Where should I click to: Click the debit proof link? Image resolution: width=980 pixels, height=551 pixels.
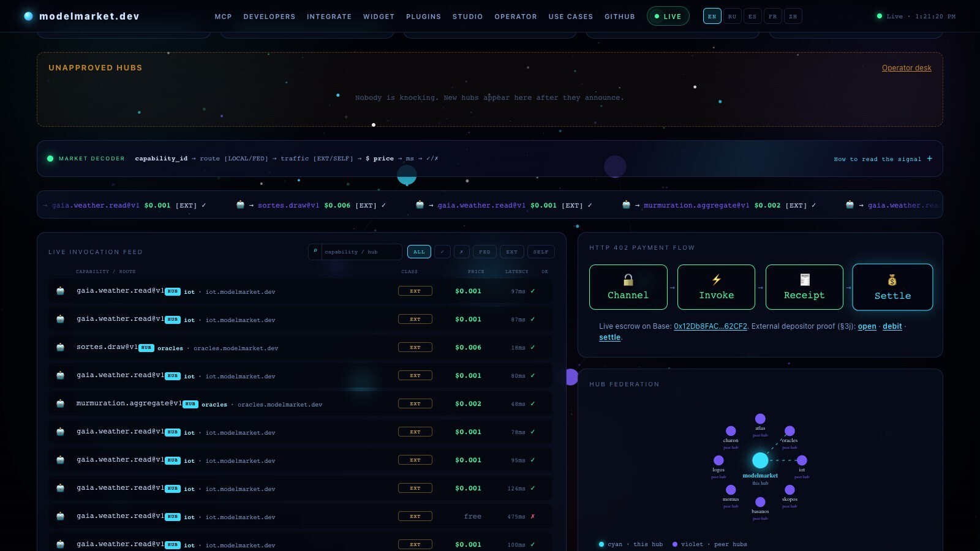coord(892,326)
